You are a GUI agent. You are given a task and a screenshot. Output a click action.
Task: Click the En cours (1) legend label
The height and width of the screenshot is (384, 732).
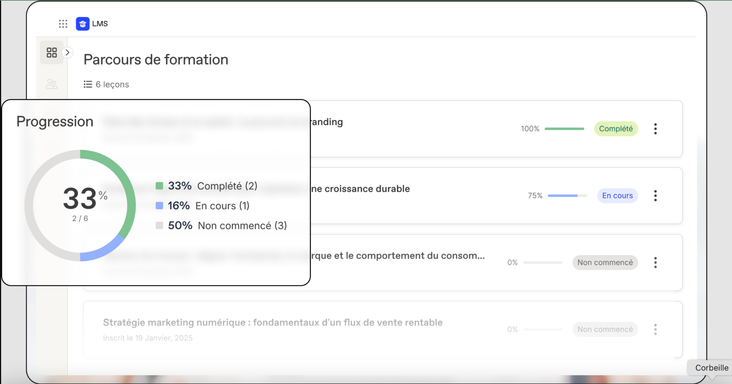(x=222, y=206)
